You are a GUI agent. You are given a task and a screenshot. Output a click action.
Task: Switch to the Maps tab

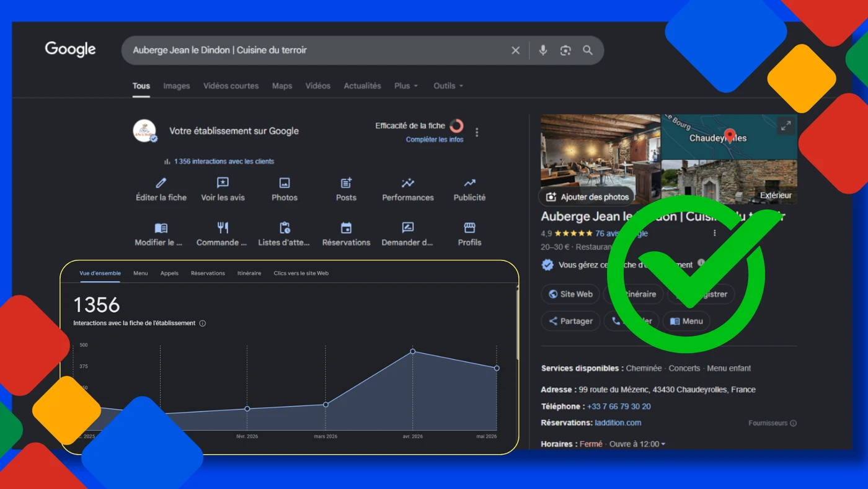(x=282, y=86)
